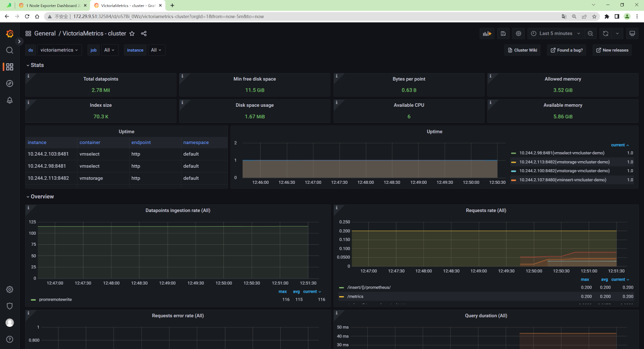Open the Explore compass icon
This screenshot has width=644, height=349.
[x=10, y=84]
